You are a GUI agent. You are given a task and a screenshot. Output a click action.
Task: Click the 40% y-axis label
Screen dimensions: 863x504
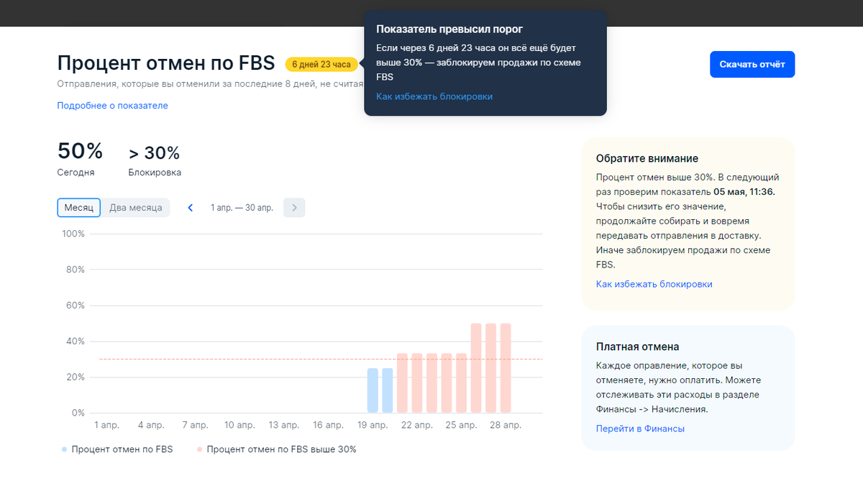pos(76,342)
